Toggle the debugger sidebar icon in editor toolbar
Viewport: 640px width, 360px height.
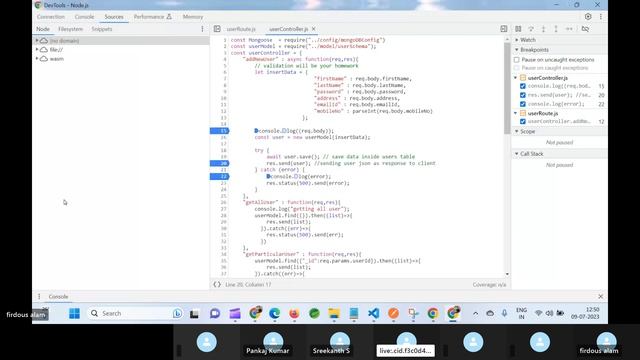pos(504,29)
